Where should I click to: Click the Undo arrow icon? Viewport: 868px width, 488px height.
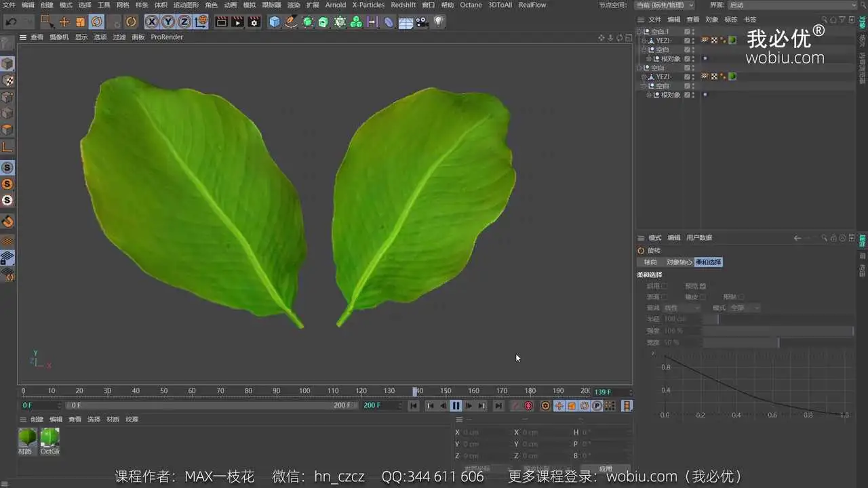coord(12,22)
